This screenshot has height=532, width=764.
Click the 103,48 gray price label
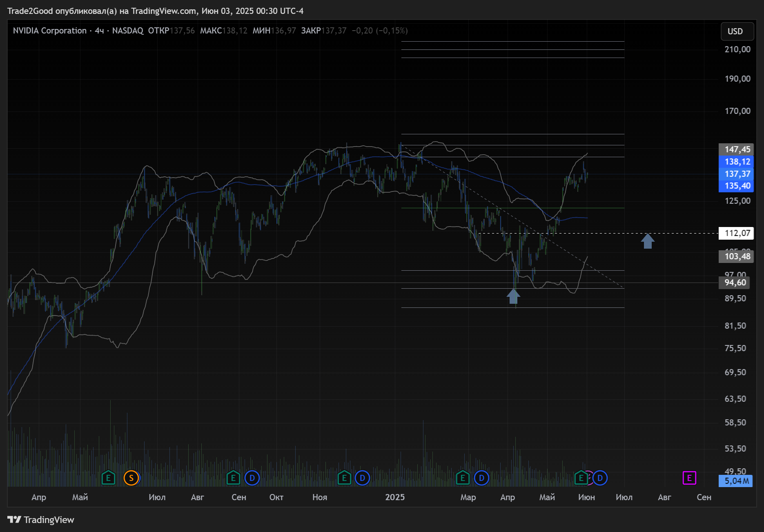tap(737, 256)
